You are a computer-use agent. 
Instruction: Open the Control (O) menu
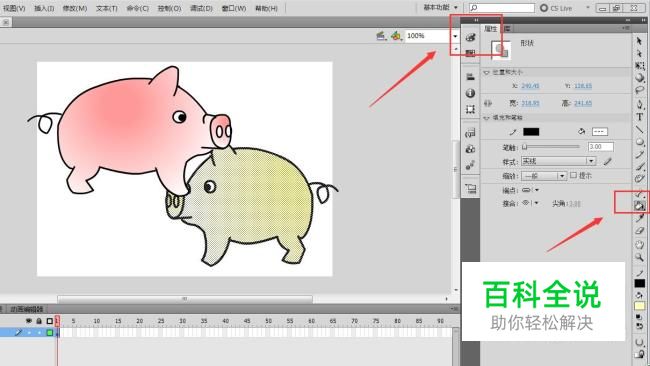169,8
